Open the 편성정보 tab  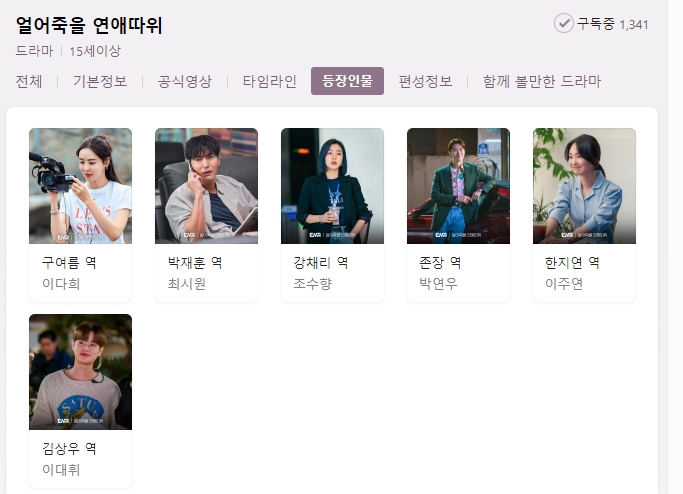point(425,81)
